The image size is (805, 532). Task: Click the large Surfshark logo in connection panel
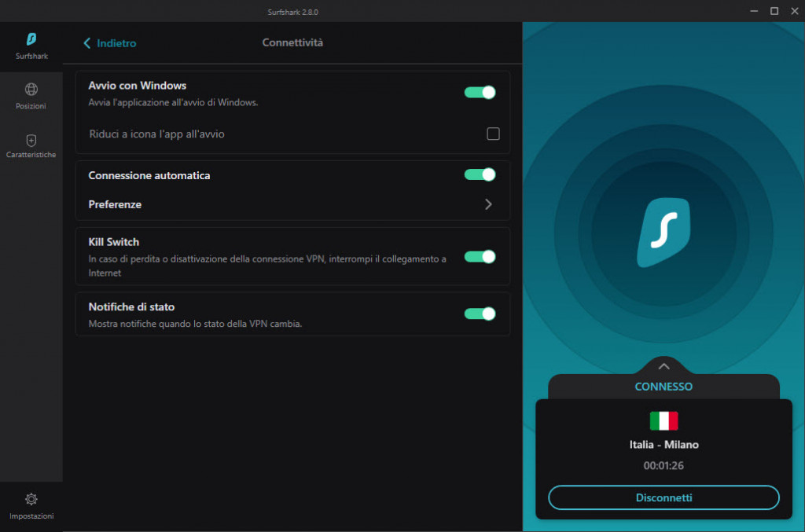click(x=663, y=233)
